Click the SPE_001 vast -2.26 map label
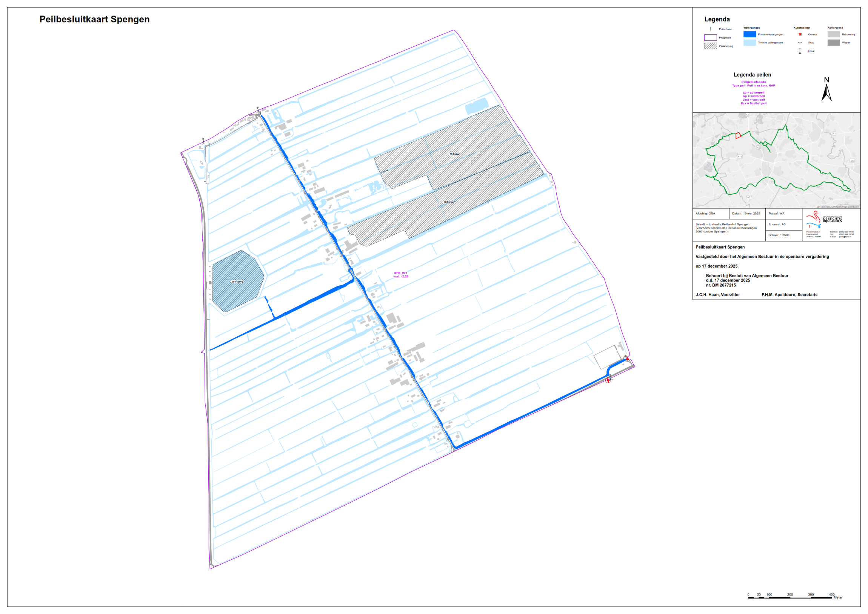868x614 pixels. click(x=401, y=274)
